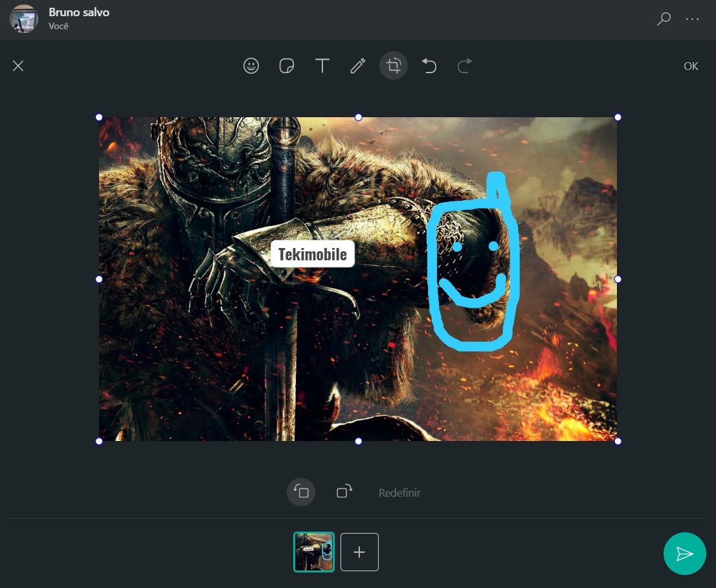Screen dimensions: 716x588
Task: Send the image with the green arrow
Action: (x=684, y=554)
